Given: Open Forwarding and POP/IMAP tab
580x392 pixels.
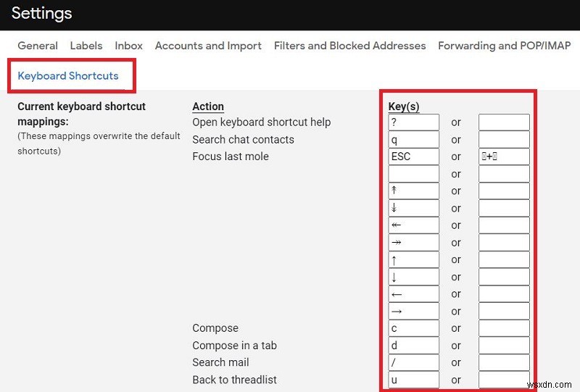Looking at the screenshot, I should click(x=504, y=46).
